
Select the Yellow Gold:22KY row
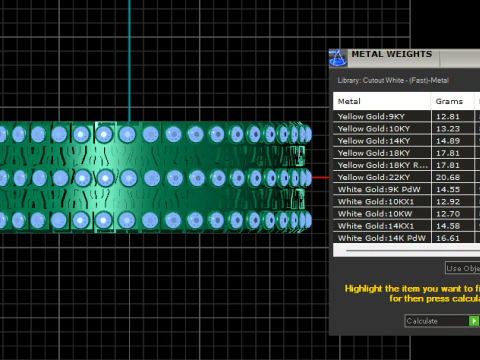pos(407,177)
